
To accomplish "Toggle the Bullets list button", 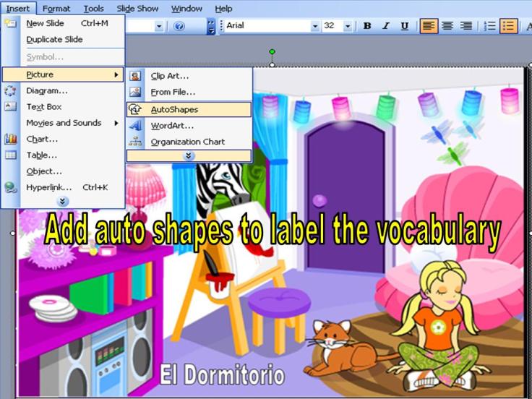I will coord(508,26).
